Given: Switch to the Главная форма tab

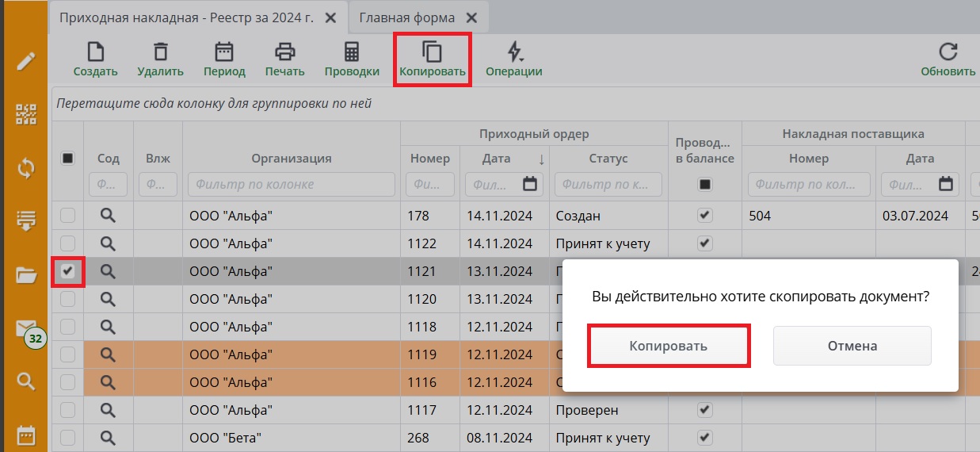Looking at the screenshot, I should coord(407,17).
